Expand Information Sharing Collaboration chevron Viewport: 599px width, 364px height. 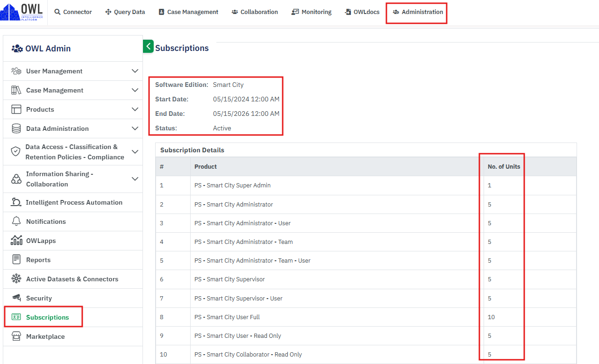tap(135, 179)
